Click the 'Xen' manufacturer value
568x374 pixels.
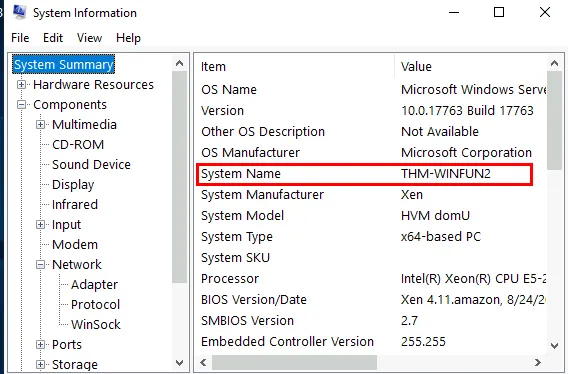(x=412, y=195)
